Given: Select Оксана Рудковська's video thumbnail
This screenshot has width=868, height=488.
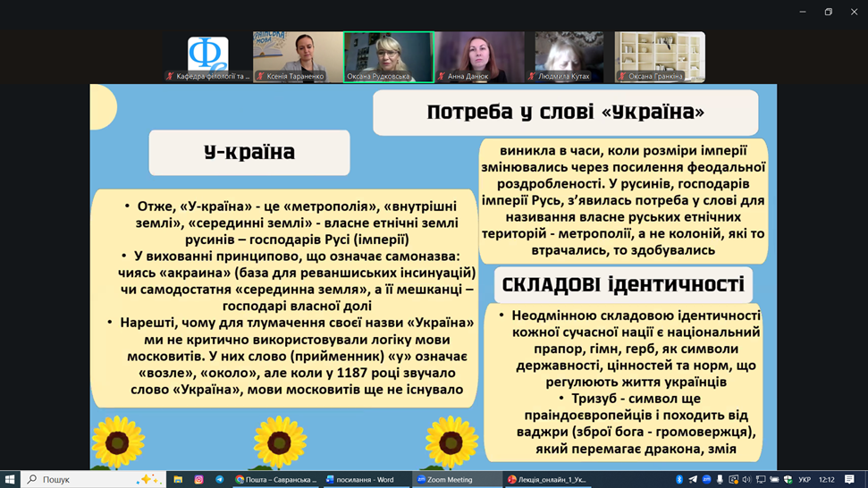Looking at the screenshot, I should click(388, 57).
